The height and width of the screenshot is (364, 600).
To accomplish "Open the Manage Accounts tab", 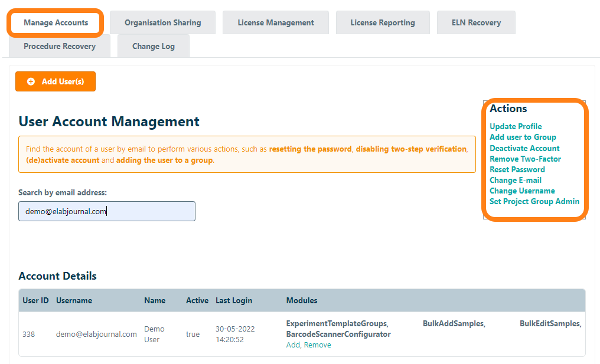I will pos(56,22).
